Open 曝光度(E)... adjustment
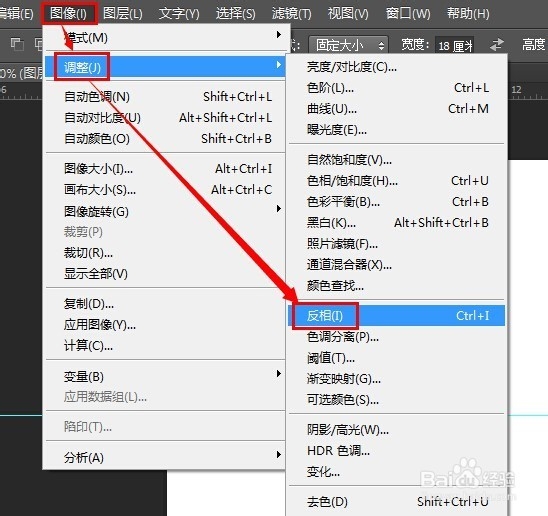Image resolution: width=548 pixels, height=516 pixels. pyautogui.click(x=397, y=130)
